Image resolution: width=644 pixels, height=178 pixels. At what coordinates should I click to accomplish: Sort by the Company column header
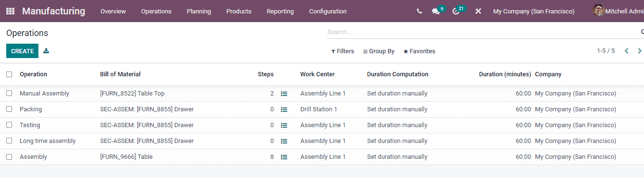[548, 74]
